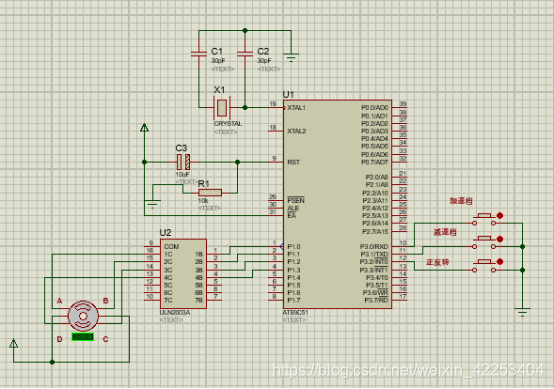
Task: Select the crystal oscillator X1
Action: (222, 108)
